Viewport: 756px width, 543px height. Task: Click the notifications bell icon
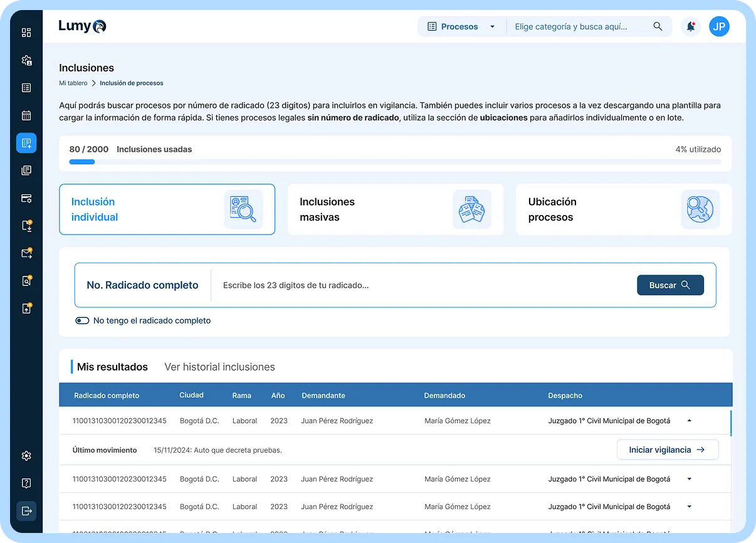pyautogui.click(x=690, y=26)
